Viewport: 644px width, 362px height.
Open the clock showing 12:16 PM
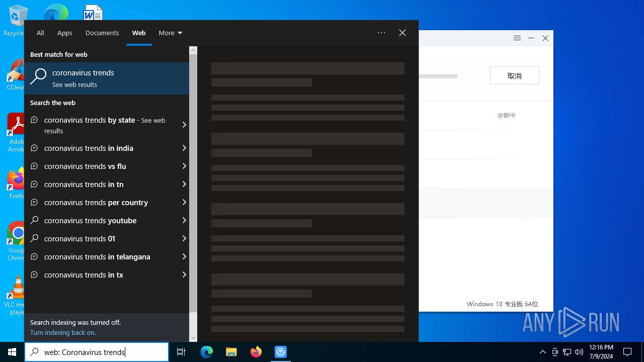point(601,352)
